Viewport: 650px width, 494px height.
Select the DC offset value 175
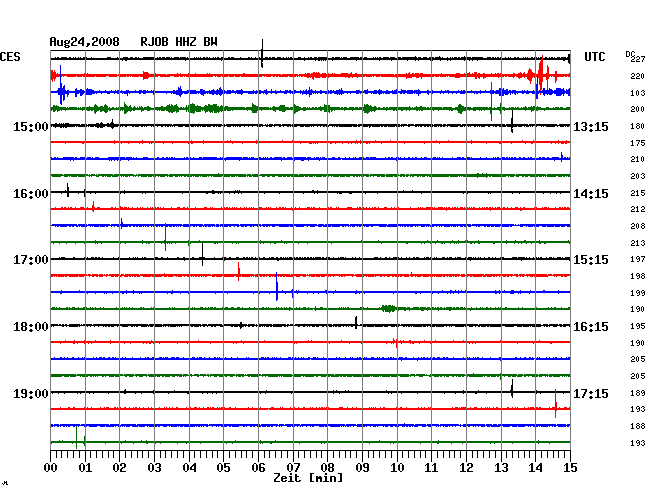tap(638, 143)
